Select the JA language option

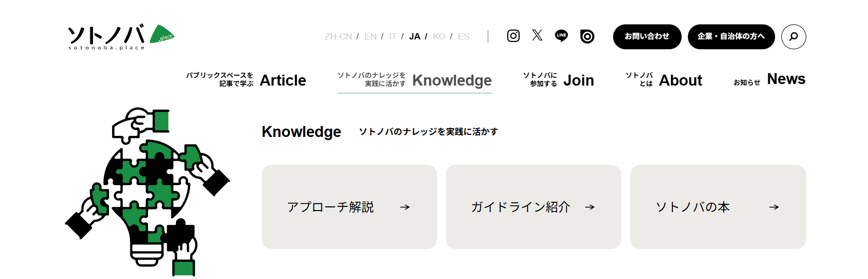(414, 36)
